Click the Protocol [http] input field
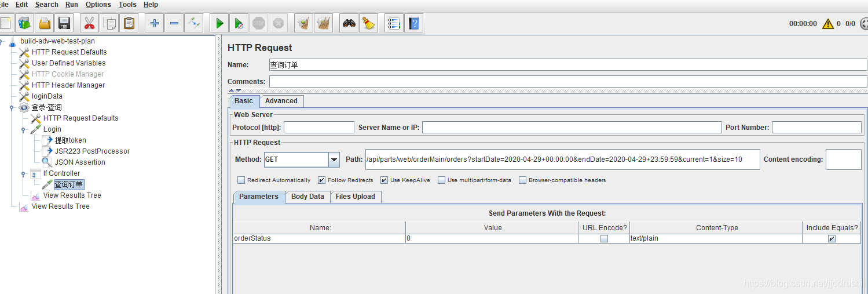The image size is (868, 294). coord(318,128)
